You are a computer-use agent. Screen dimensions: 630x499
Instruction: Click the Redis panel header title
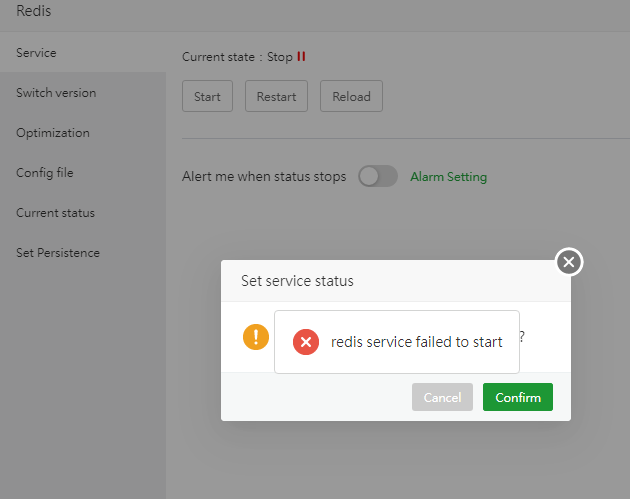(x=34, y=12)
